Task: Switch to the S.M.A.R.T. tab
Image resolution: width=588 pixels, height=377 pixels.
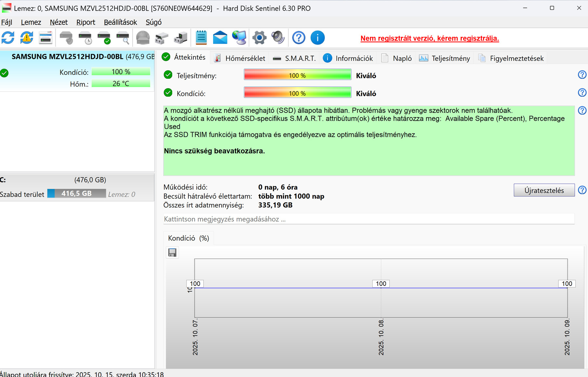Action: 294,58
